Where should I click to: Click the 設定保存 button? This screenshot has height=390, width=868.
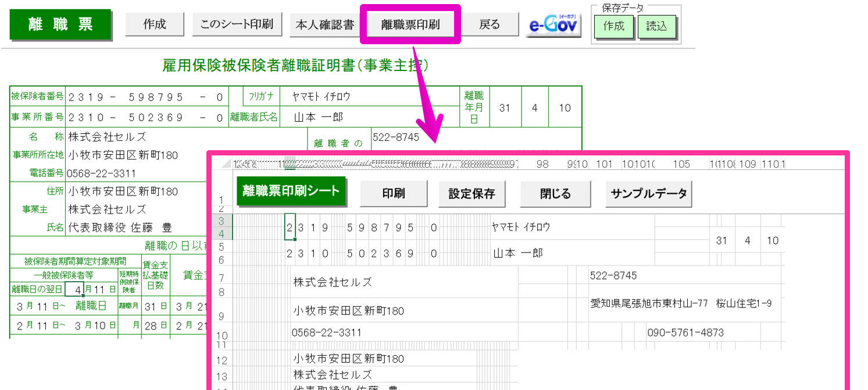[x=471, y=194]
